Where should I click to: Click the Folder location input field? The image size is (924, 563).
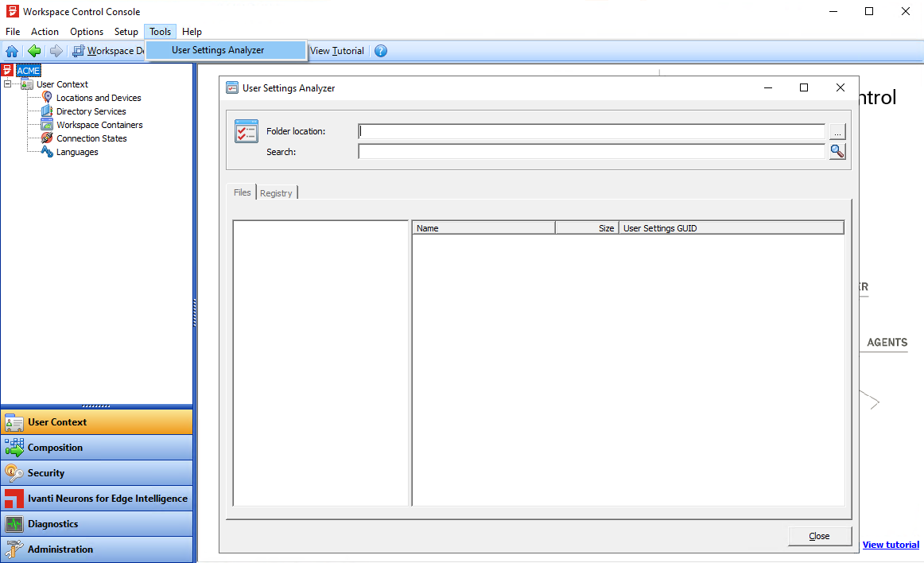click(x=592, y=131)
